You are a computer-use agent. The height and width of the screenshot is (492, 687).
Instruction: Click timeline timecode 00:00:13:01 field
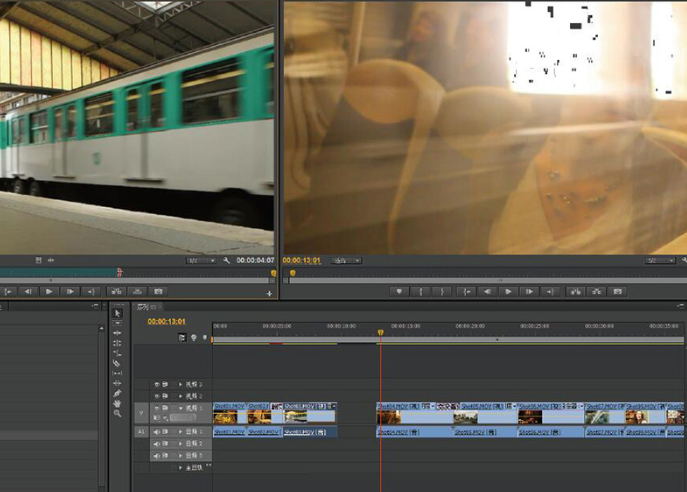(166, 322)
